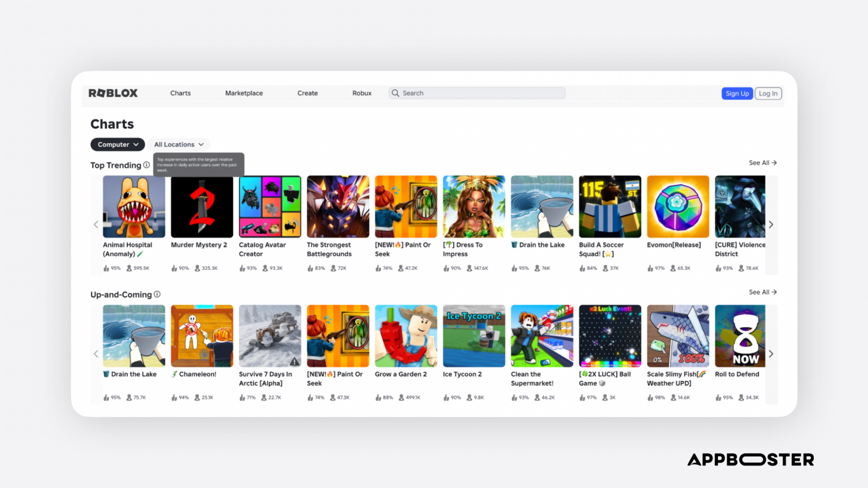
Task: Open Ice Tycoon 2 thumbnail
Action: pyautogui.click(x=474, y=336)
